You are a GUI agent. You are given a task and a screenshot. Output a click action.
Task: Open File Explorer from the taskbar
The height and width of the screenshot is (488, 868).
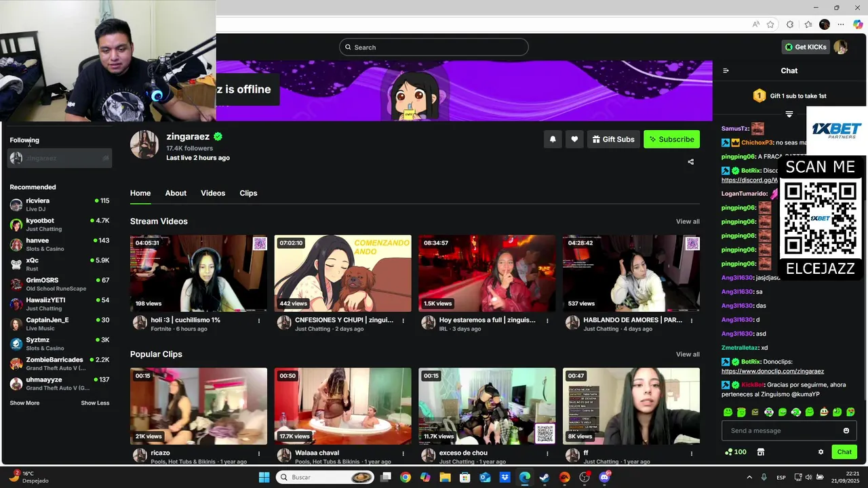(x=445, y=477)
